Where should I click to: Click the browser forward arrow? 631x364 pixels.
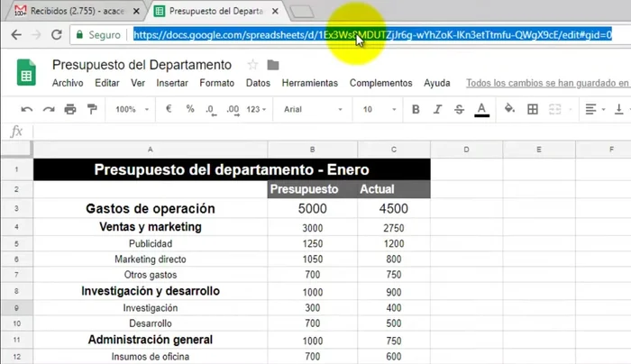36,35
